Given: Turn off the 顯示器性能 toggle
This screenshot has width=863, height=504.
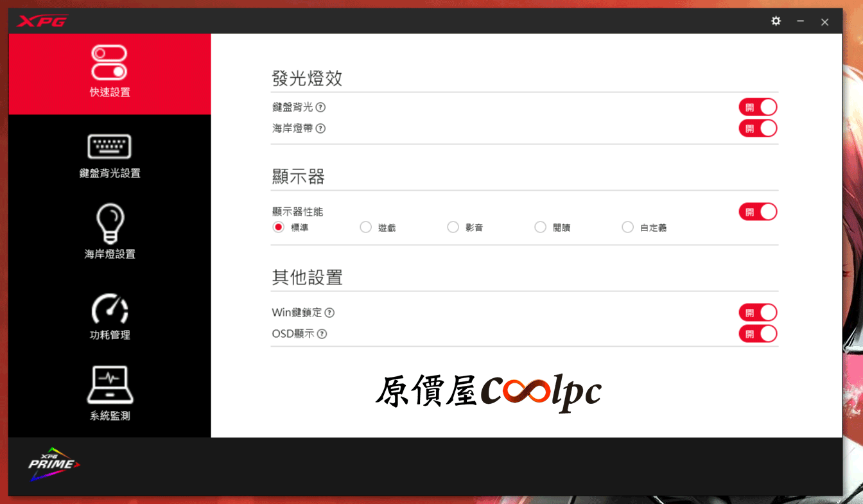Looking at the screenshot, I should pos(758,212).
